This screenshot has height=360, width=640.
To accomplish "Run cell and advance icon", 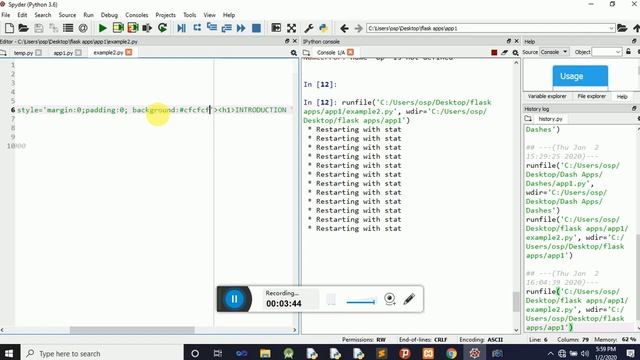I will coord(133,28).
